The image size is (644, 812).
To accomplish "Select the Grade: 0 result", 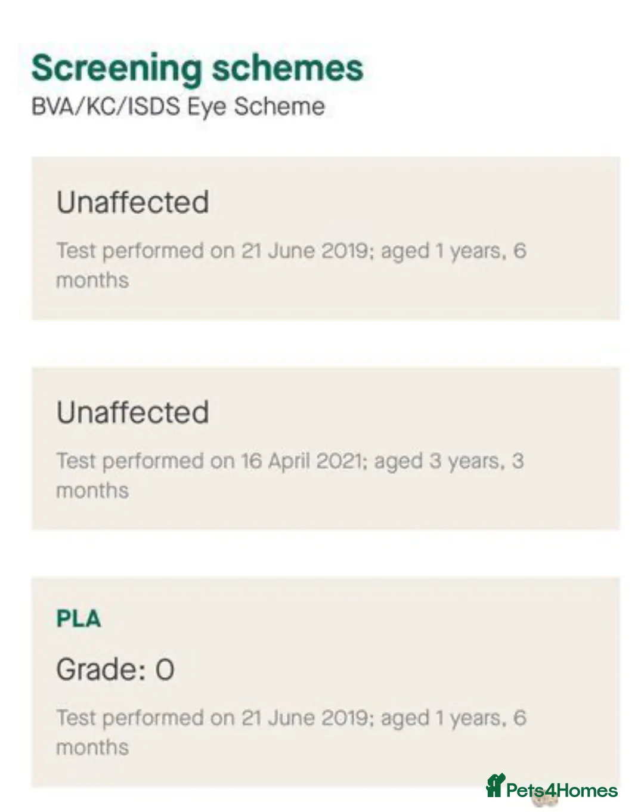I will [115, 669].
